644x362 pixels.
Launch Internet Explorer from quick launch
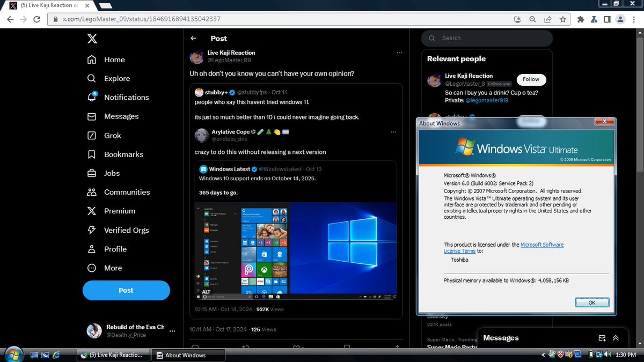[x=55, y=354]
